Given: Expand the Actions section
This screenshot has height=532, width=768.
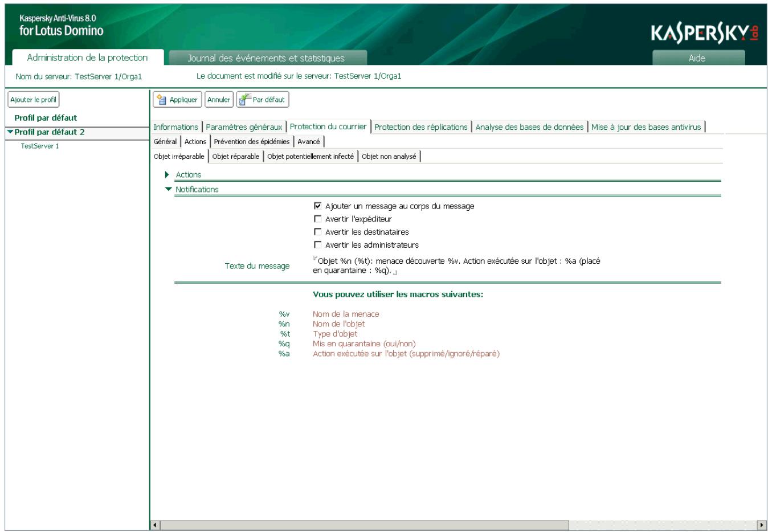Looking at the screenshot, I should [x=167, y=176].
